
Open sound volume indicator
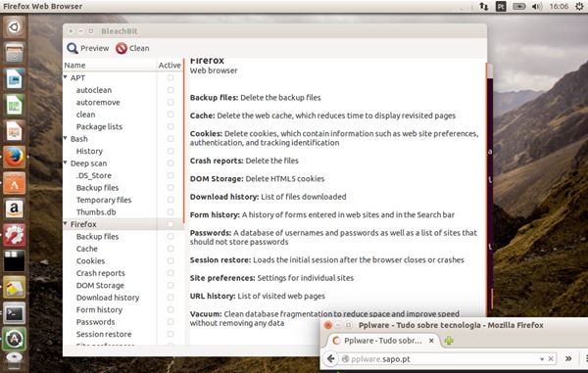(537, 7)
